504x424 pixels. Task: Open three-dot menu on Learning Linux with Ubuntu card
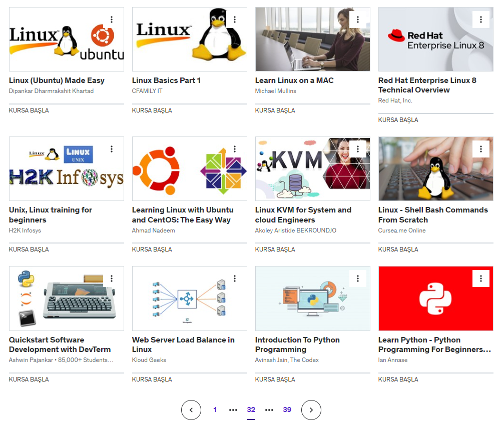[235, 149]
